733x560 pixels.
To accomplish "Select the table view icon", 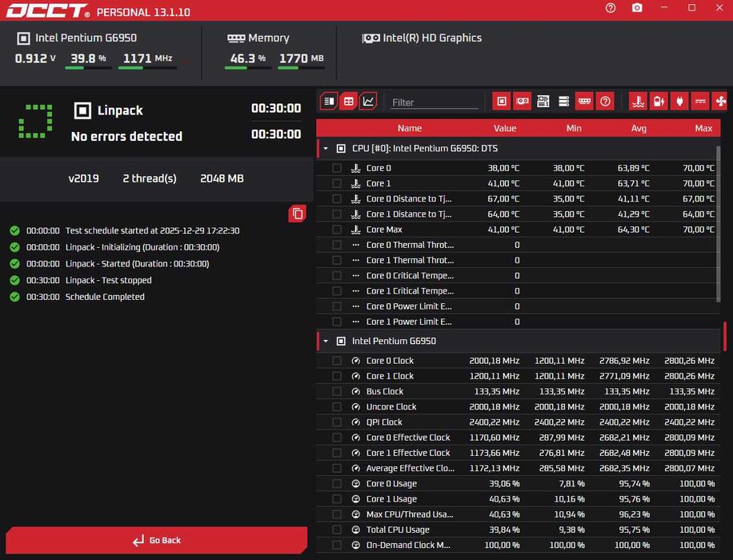I will click(x=349, y=101).
